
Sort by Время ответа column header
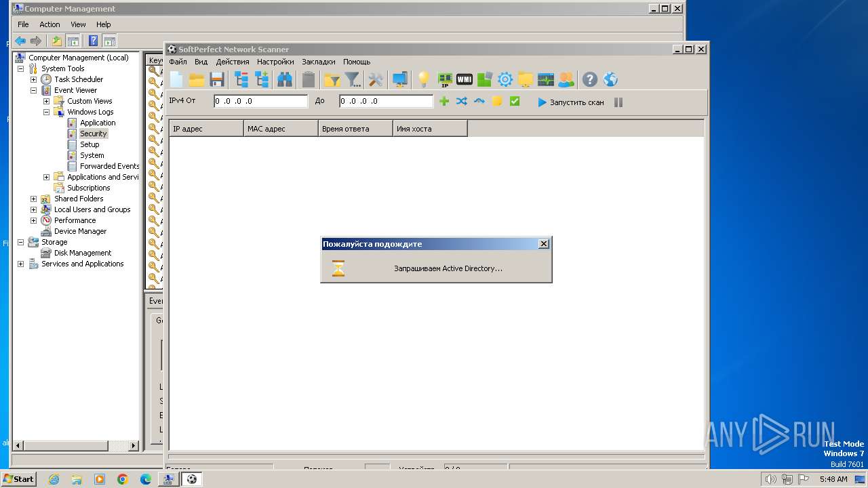[355, 129]
